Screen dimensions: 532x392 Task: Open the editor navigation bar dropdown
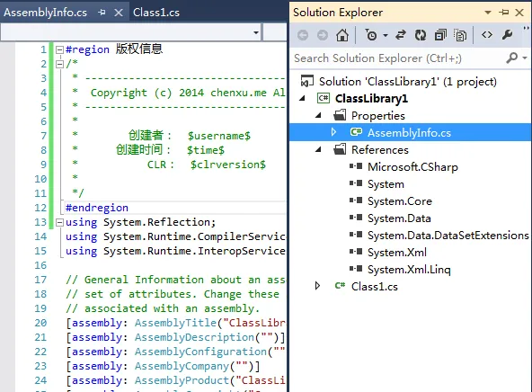pyautogui.click(x=256, y=32)
